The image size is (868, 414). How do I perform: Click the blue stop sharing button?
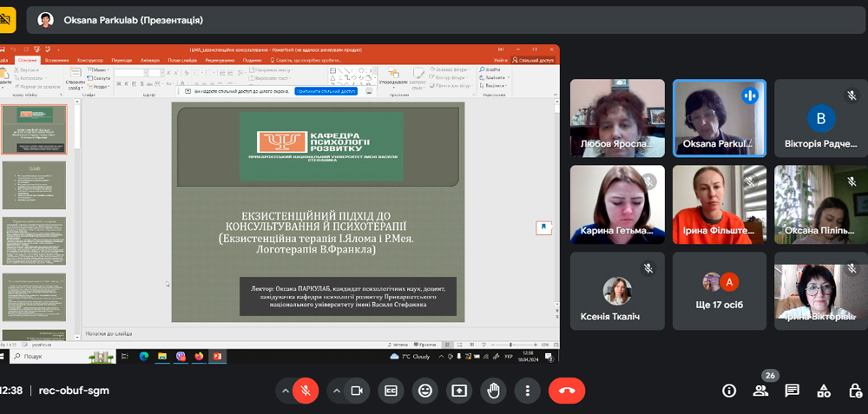coord(325,90)
